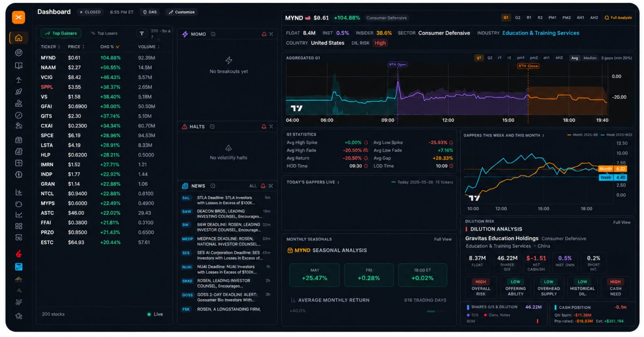The height and width of the screenshot is (337, 644).
Task: Open the blue envelope icon in sidebar
Action: tap(19, 267)
